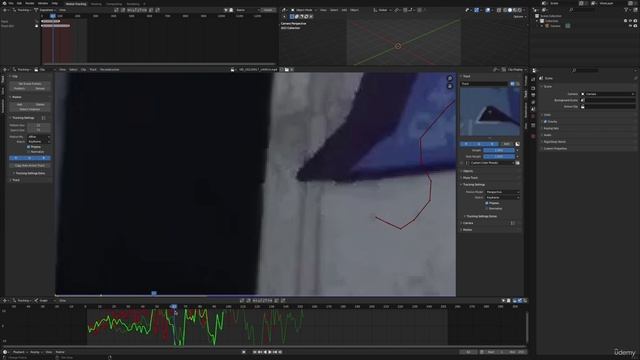
Task: Open the Edit menu
Action: tap(19, 3)
